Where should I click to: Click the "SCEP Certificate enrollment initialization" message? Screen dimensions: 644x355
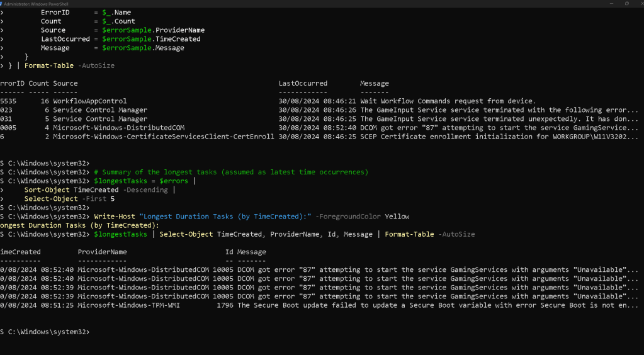pos(499,137)
